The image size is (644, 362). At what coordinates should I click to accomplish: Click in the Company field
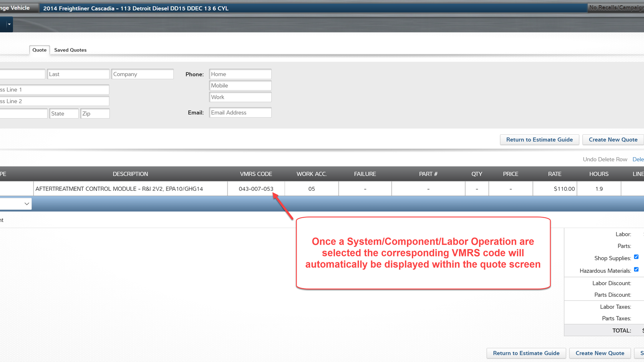pyautogui.click(x=142, y=74)
